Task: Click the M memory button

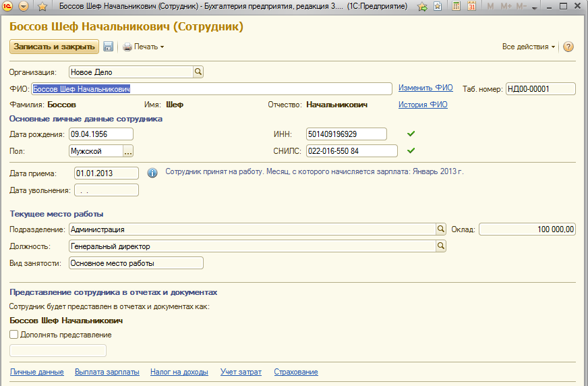Action: coord(490,6)
